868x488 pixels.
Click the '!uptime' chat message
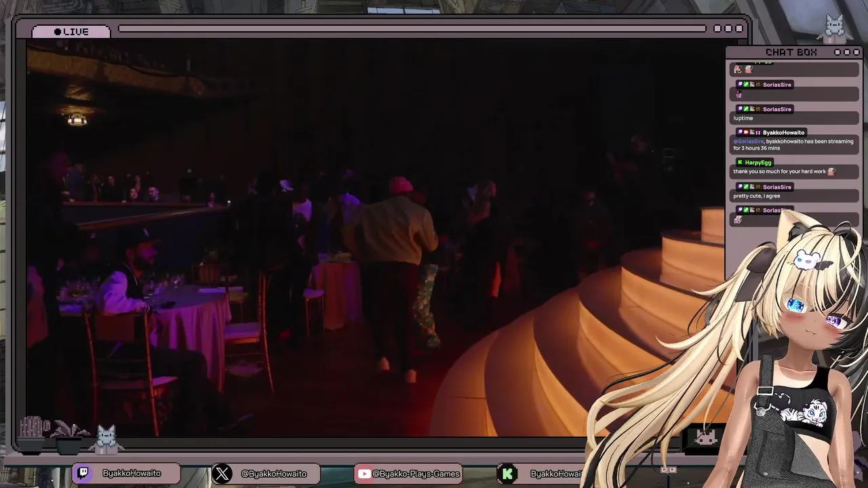tap(743, 118)
